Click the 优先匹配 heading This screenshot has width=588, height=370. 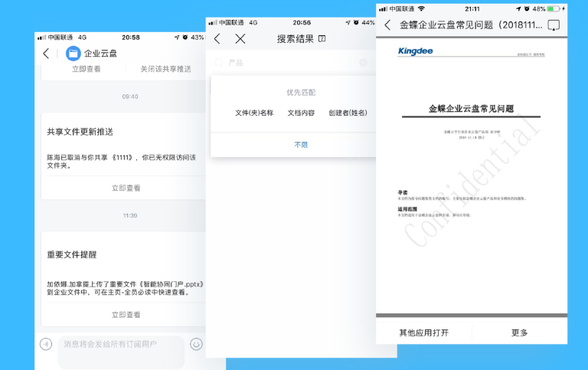click(x=301, y=93)
